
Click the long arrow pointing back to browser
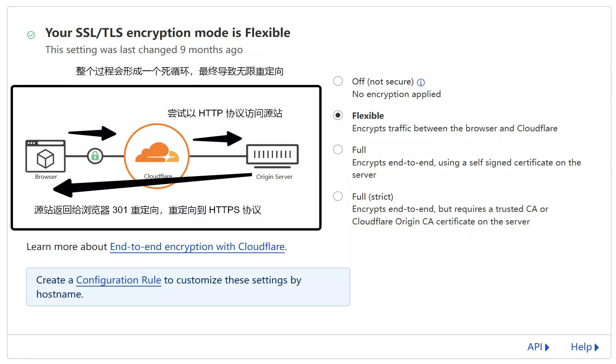(153, 183)
